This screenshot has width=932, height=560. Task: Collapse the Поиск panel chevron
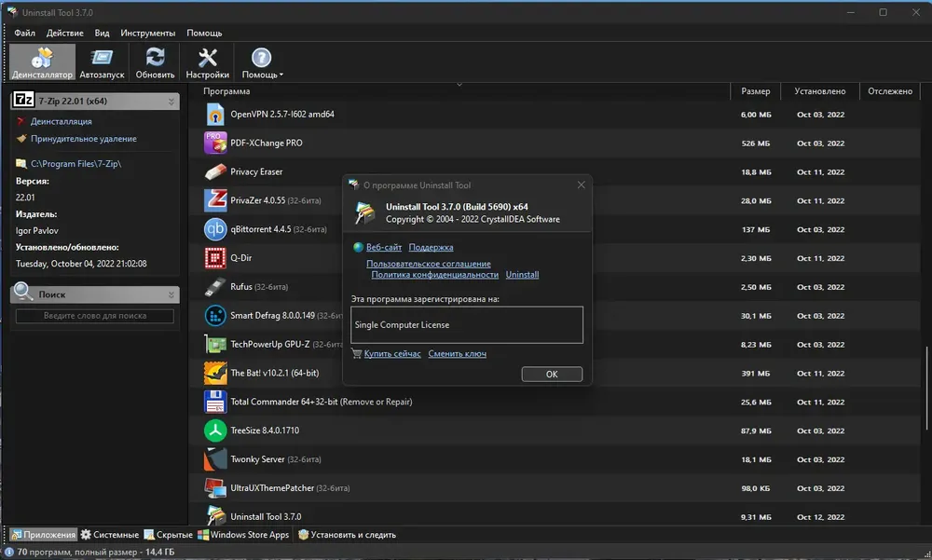pyautogui.click(x=171, y=294)
